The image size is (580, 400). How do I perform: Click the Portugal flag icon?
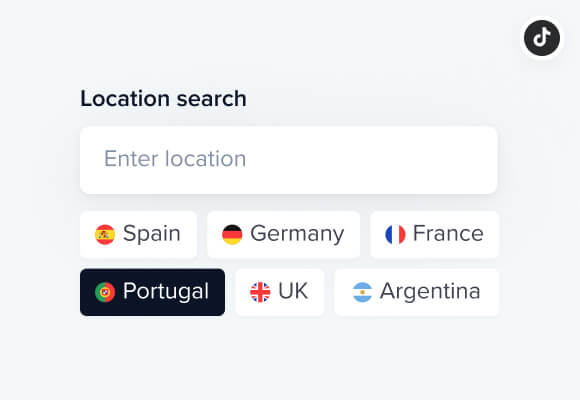coord(105,292)
